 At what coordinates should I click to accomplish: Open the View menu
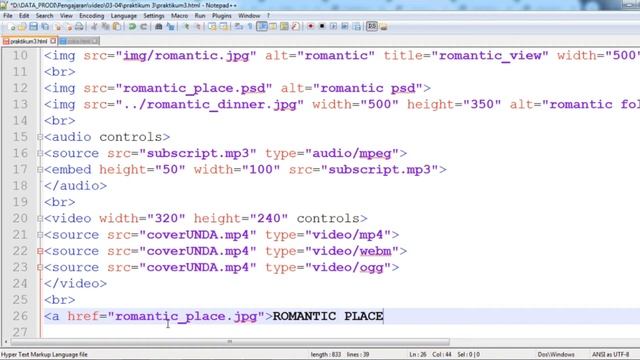click(66, 16)
